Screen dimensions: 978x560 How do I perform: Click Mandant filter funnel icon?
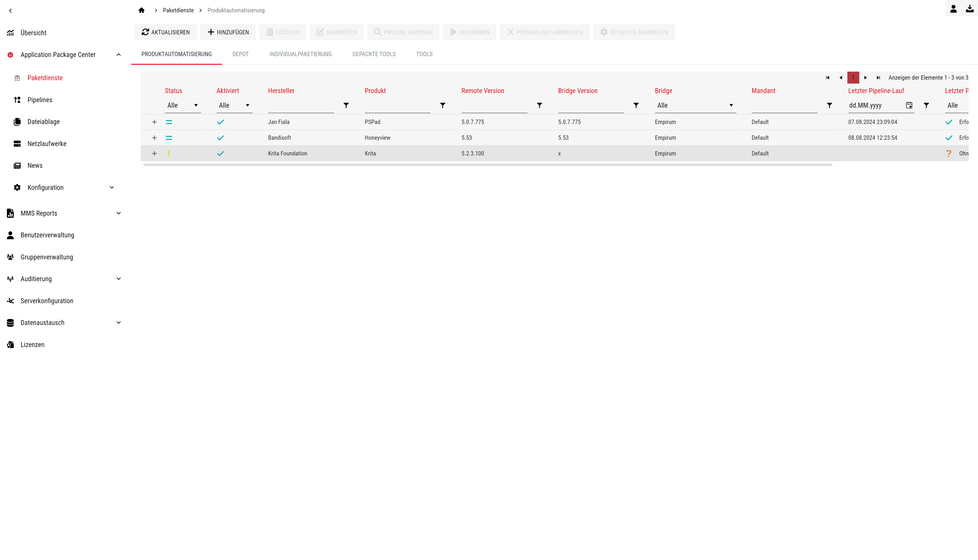(x=830, y=106)
